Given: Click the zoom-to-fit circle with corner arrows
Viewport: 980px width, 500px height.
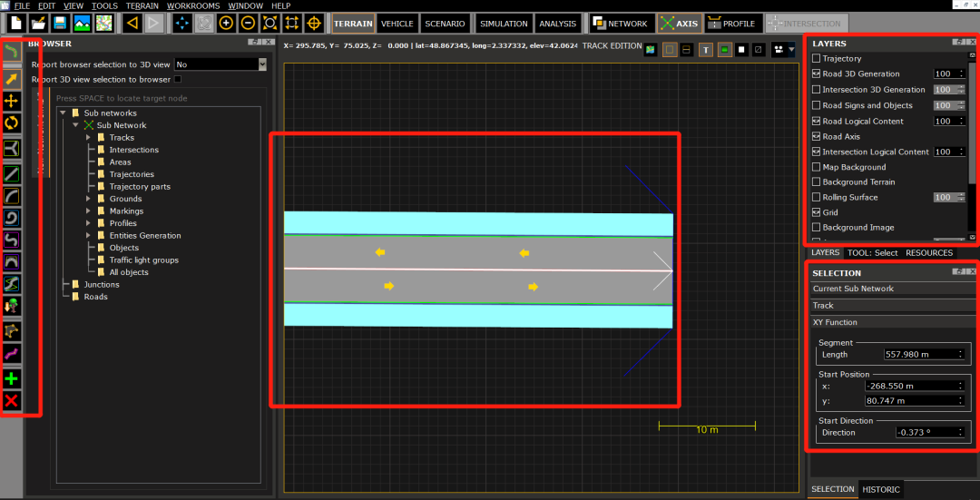Looking at the screenshot, I should pyautogui.click(x=270, y=24).
